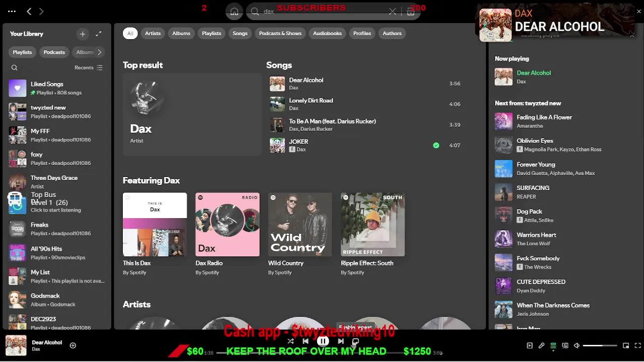644x362 pixels.
Task: Enter full screen mode
Action: [637, 345]
